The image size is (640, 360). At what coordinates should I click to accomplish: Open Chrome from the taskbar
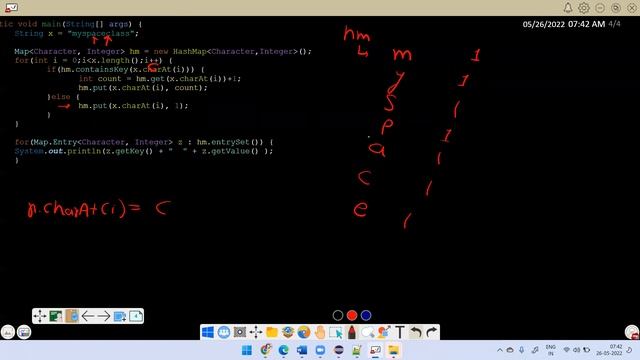click(x=266, y=350)
